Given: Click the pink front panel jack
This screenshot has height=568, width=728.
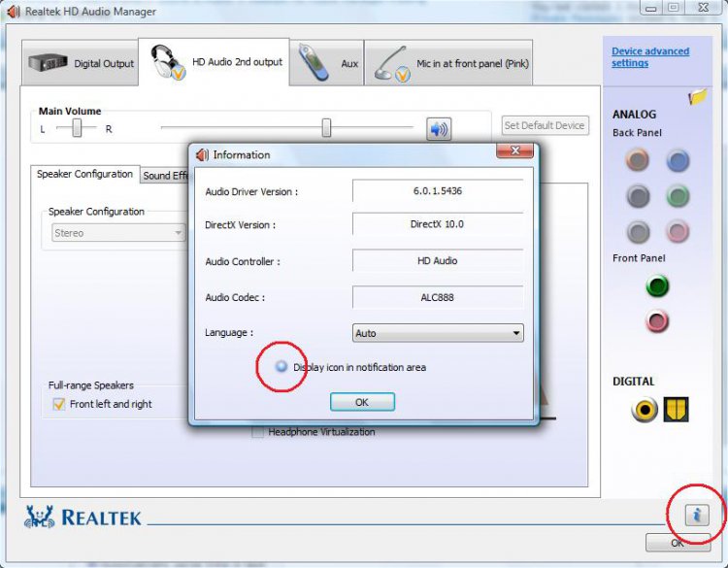Looking at the screenshot, I should 657,321.
